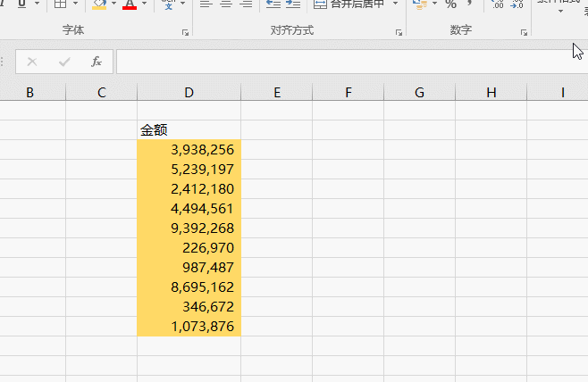Cancel formula entry X button
Image resolution: width=588 pixels, height=382 pixels.
click(x=32, y=62)
